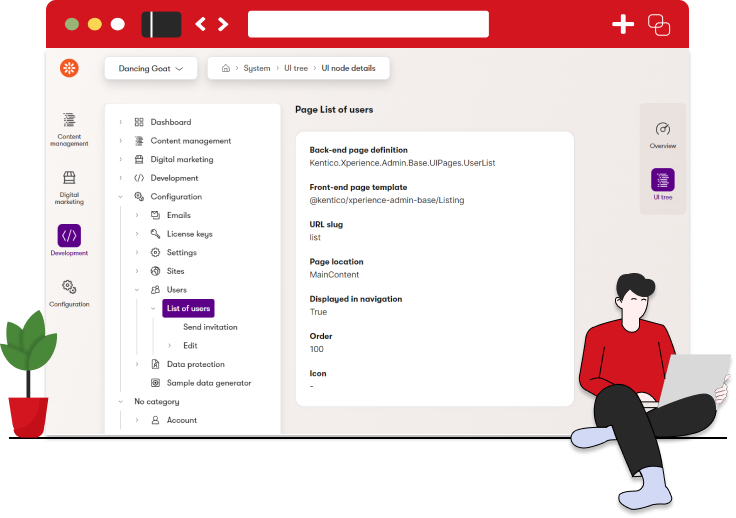Viewport: 736px width, 518px height.
Task: Click the home icon in breadcrumb
Action: (x=226, y=69)
